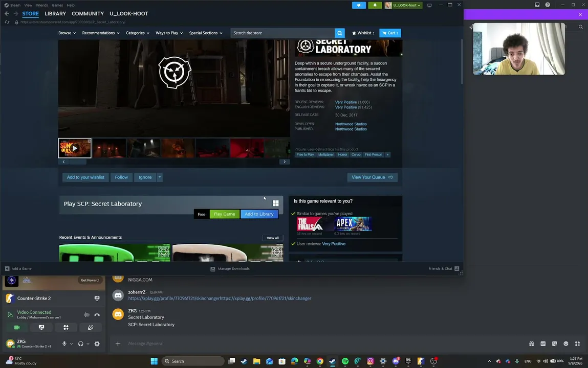Image resolution: width=588 pixels, height=368 pixels.
Task: Disconnect from the Discord voice call
Action: point(97,315)
